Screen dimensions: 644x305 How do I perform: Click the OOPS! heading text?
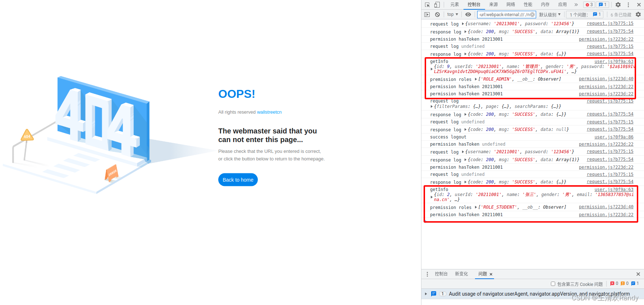pyautogui.click(x=237, y=94)
